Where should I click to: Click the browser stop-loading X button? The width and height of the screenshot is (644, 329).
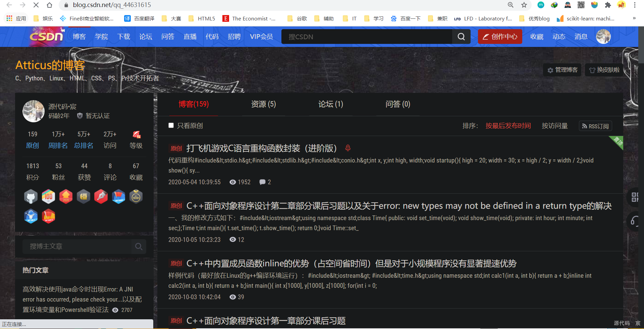36,5
